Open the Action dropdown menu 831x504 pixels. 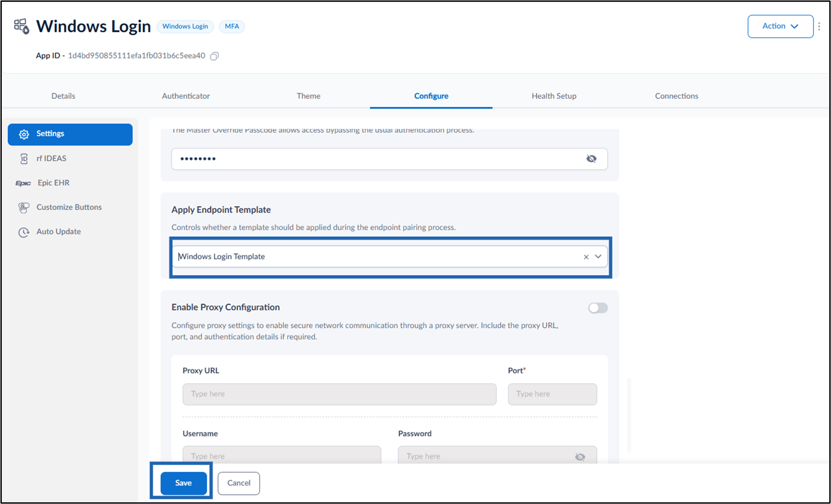pos(780,26)
